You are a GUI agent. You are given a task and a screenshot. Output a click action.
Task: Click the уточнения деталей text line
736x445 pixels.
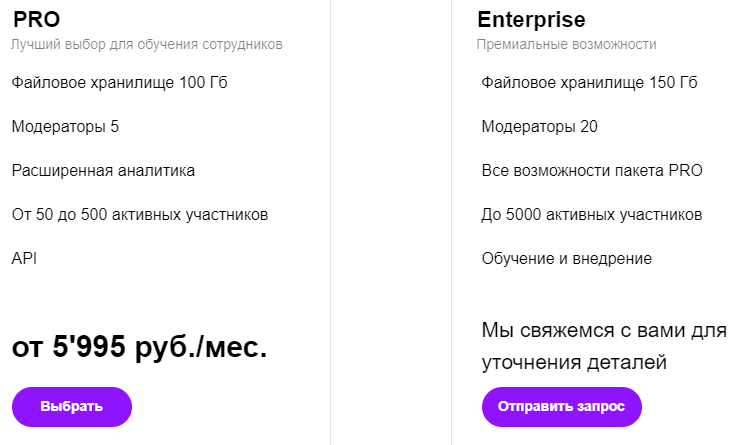pos(573,361)
